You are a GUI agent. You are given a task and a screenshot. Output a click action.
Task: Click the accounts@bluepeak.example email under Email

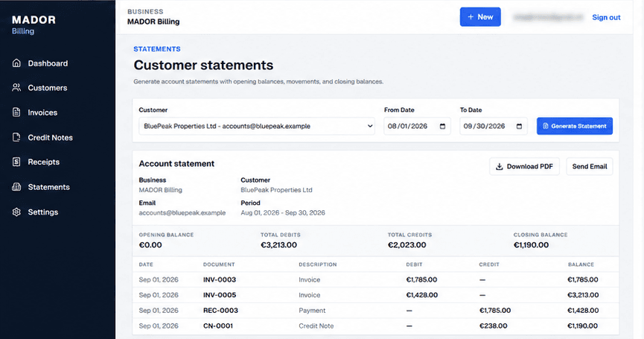(182, 213)
